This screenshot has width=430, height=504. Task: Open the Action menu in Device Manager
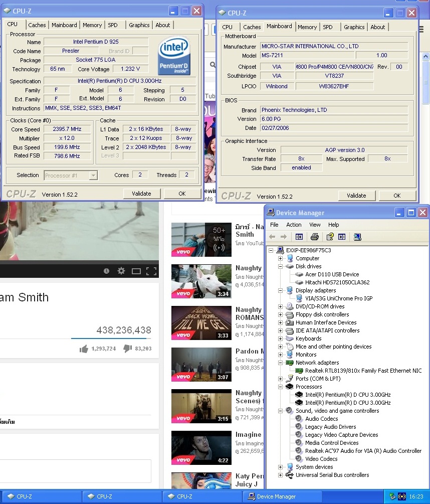point(294,225)
